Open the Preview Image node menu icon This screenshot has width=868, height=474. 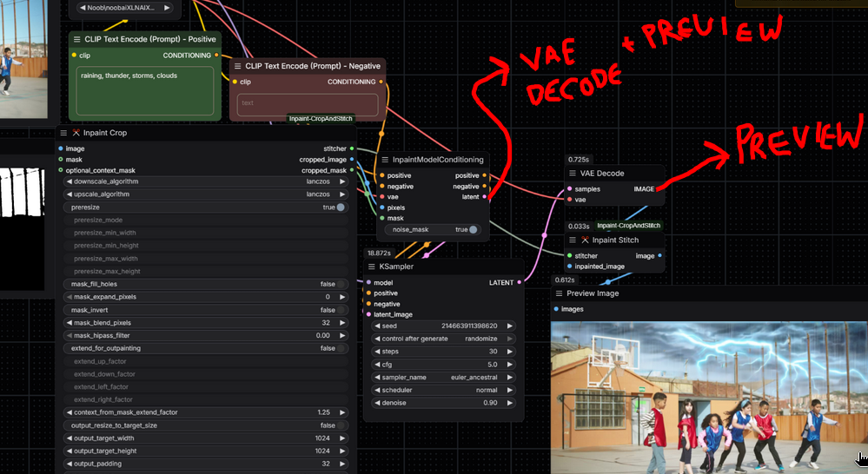coord(559,293)
